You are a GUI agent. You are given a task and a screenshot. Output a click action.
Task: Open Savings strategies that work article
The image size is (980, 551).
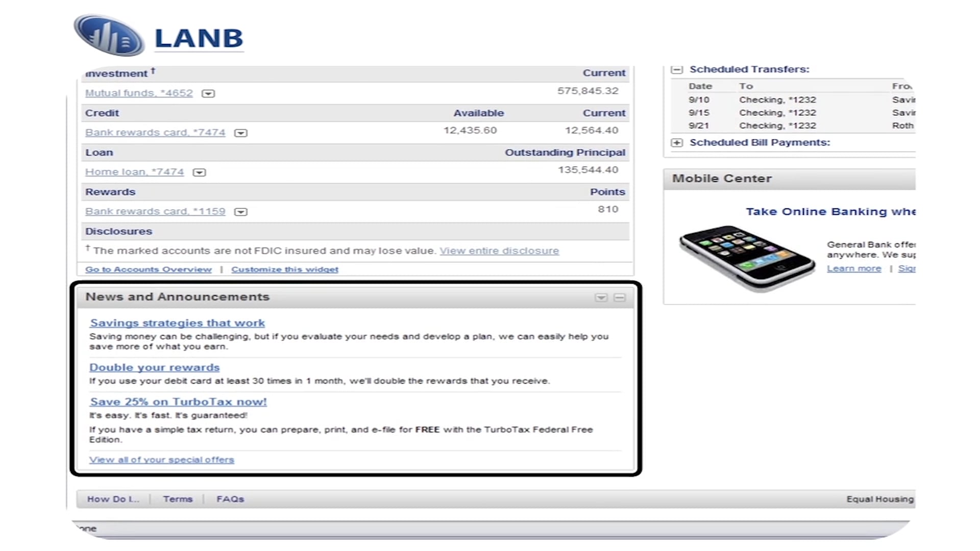pyautogui.click(x=177, y=323)
